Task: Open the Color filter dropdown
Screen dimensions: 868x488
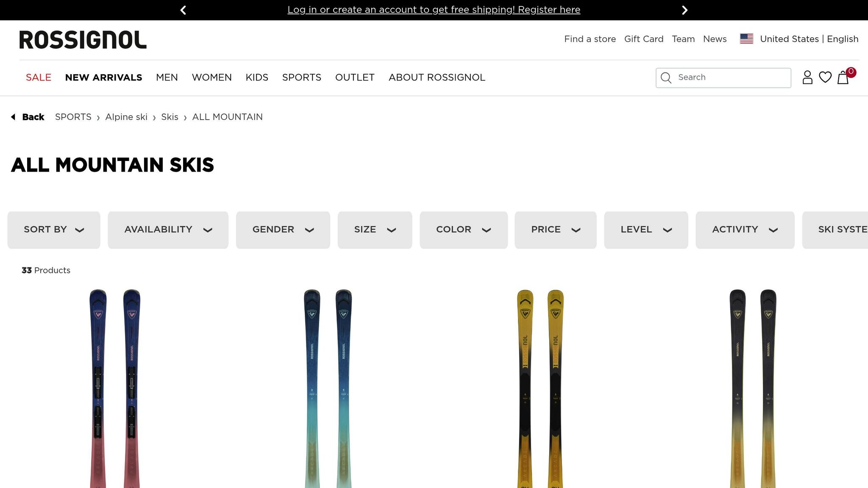Action: (x=464, y=230)
